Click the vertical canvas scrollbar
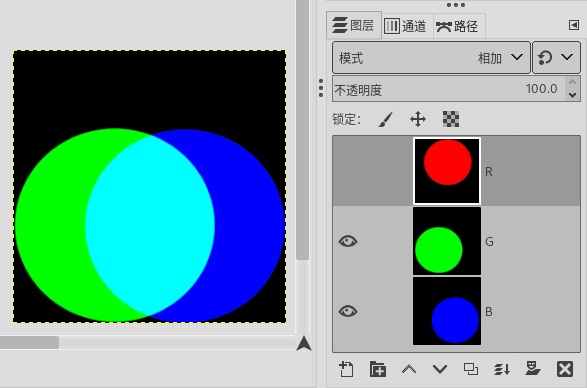This screenshot has height=388, width=587. 302,129
